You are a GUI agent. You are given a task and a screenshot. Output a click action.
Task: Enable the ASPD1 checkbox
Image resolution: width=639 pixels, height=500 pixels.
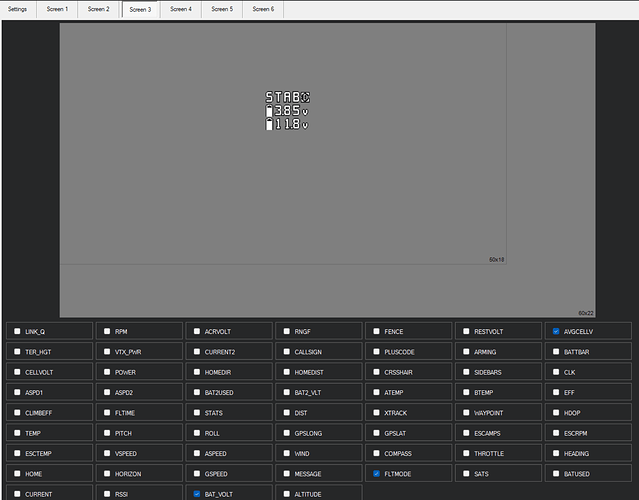point(17,392)
